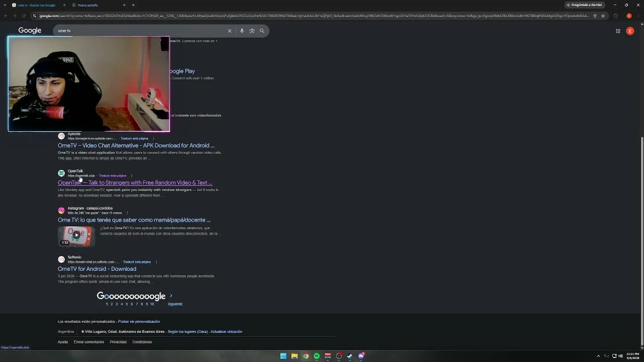
Task: Click the Instagram favicon on the result
Action: 61,211
